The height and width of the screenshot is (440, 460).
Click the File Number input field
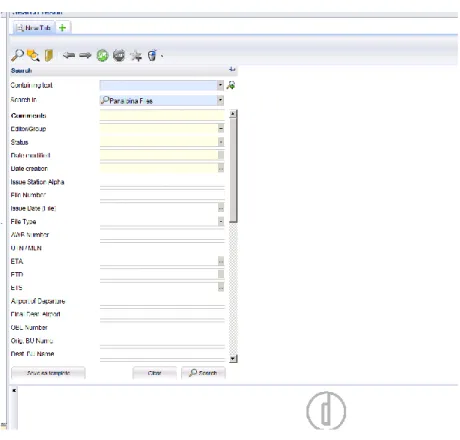coord(162,195)
